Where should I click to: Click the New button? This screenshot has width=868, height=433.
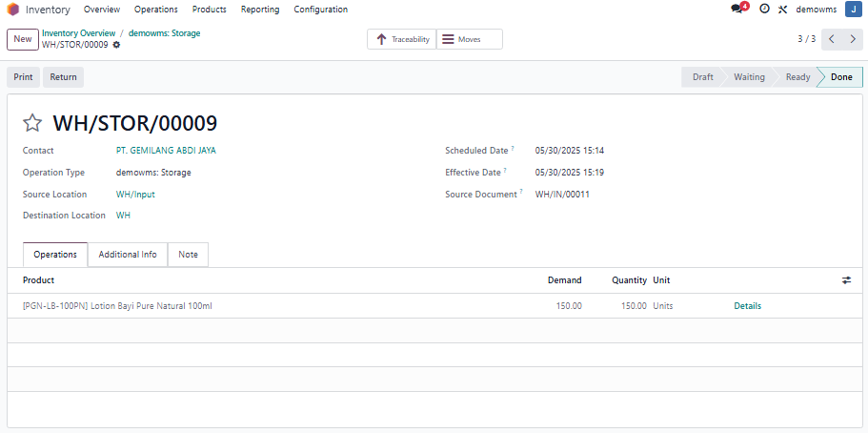[x=23, y=39]
